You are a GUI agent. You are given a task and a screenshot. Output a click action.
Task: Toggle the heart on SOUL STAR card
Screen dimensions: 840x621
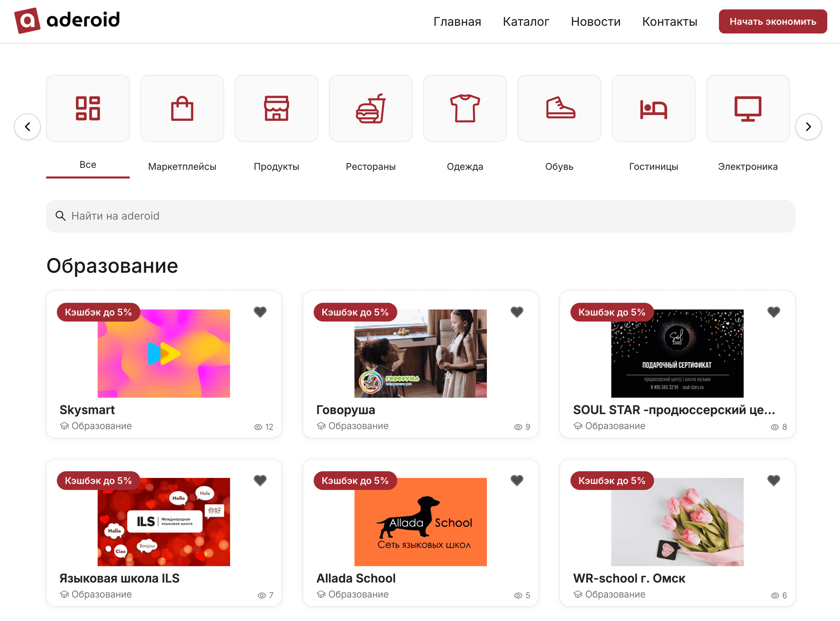(x=774, y=312)
